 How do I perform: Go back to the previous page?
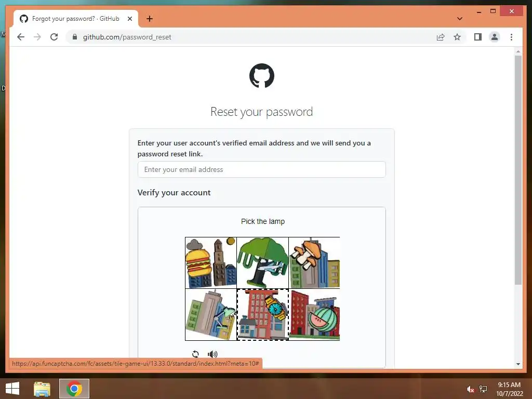coord(21,37)
